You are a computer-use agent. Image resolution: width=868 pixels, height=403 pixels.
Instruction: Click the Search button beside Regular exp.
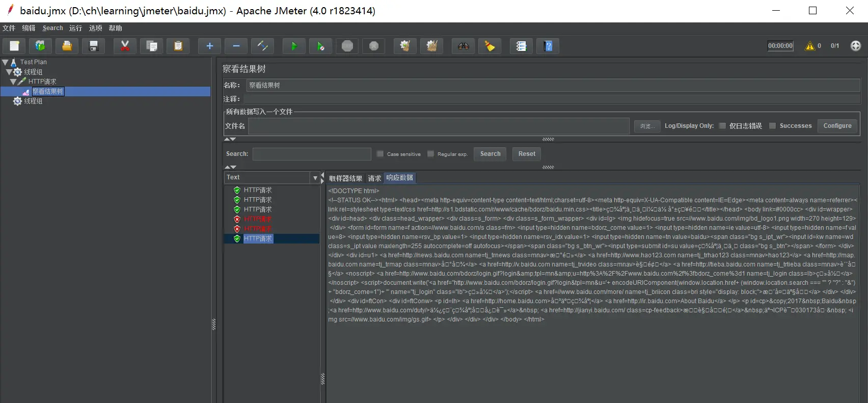pyautogui.click(x=490, y=154)
